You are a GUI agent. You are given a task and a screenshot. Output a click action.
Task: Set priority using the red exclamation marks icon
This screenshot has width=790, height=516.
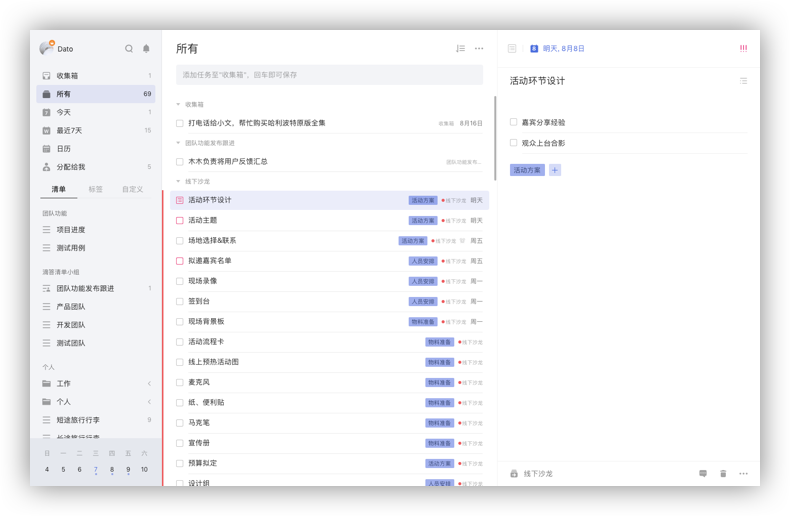pos(743,48)
